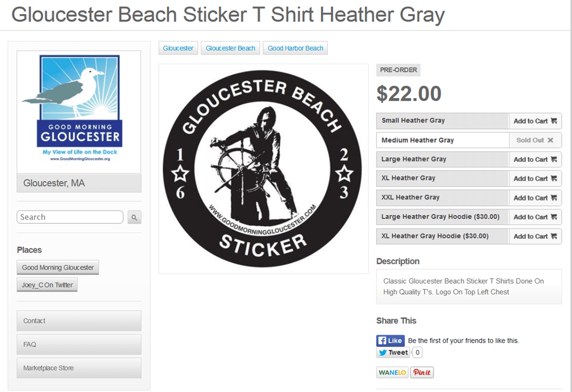Save the product with the Wanelo button

pyautogui.click(x=392, y=372)
